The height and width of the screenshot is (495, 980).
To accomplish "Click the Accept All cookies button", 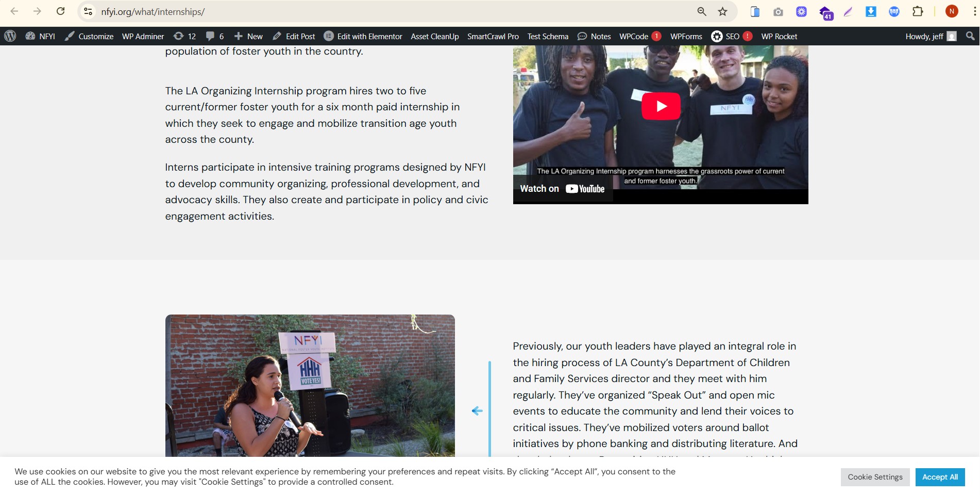I will (x=939, y=477).
